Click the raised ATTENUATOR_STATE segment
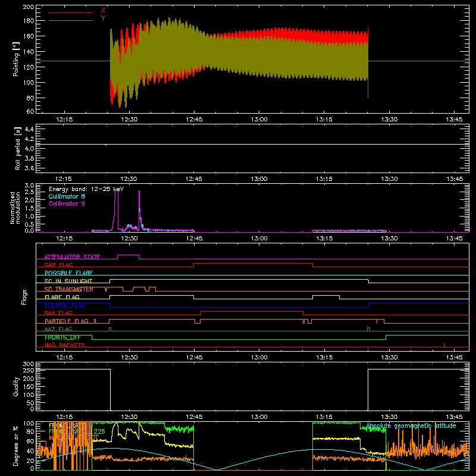Screen dimensions: 476x476 (128, 255)
